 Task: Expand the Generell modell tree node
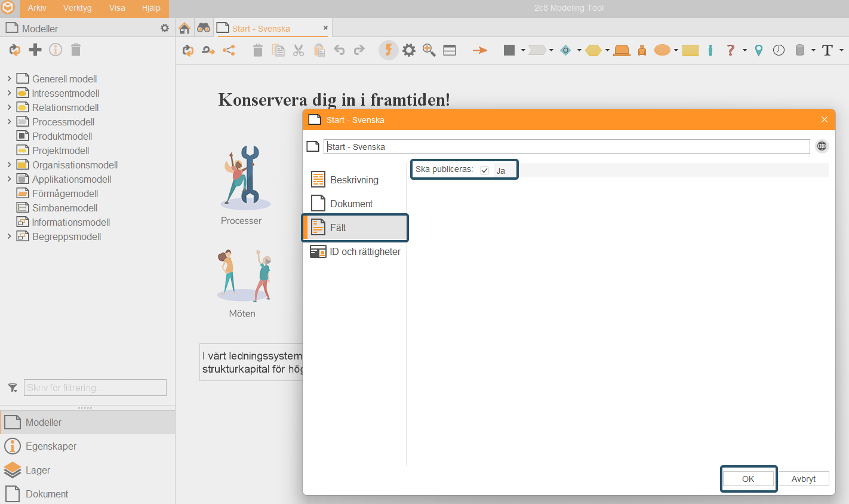tap(9, 78)
